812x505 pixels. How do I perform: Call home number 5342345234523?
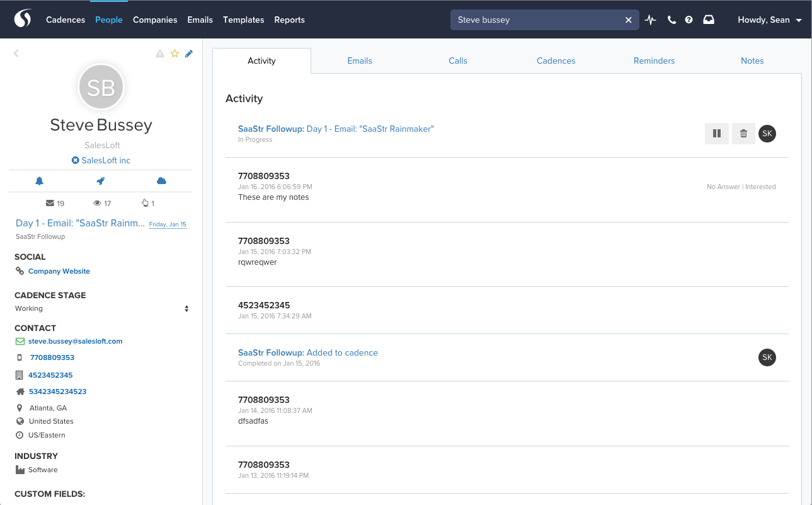click(x=57, y=392)
